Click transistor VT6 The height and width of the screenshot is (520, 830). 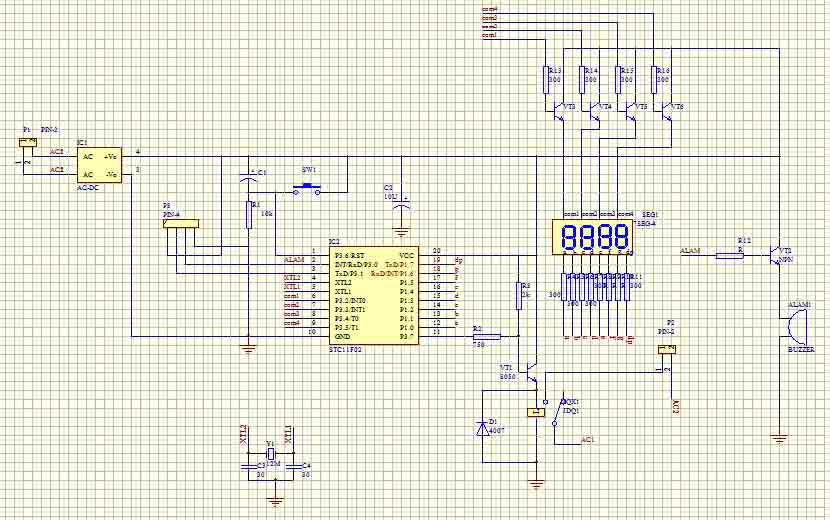tap(665, 111)
